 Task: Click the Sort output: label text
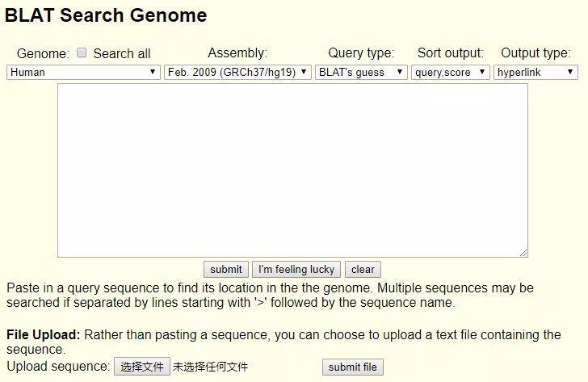tap(451, 52)
